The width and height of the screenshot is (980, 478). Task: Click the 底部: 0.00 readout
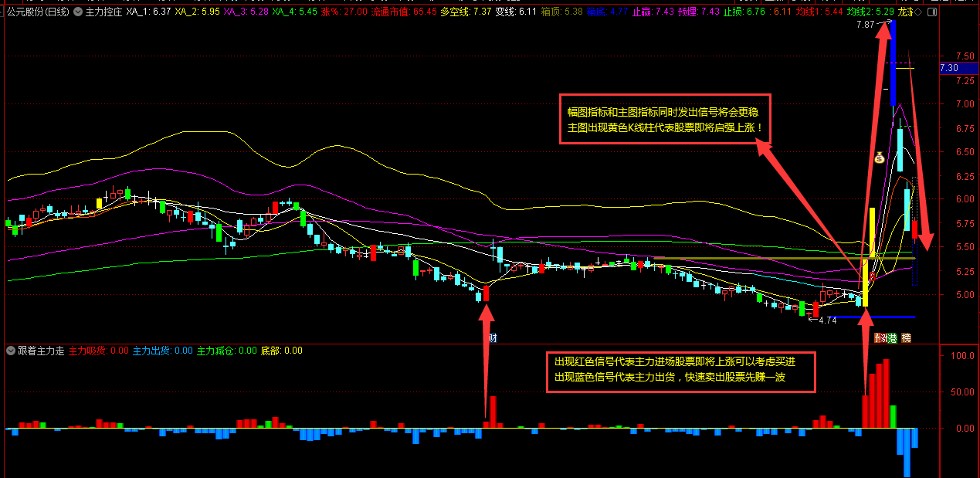pos(282,351)
